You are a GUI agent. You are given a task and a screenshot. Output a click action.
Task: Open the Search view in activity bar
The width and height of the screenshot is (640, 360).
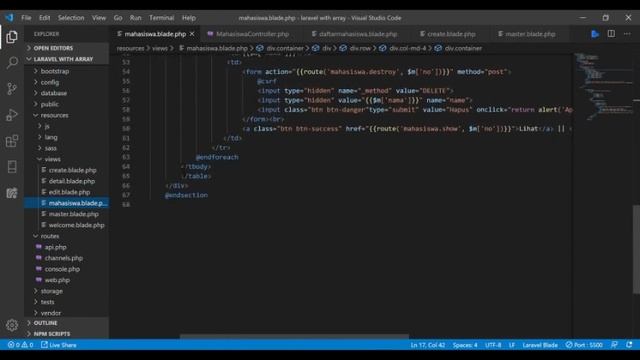[x=12, y=62]
